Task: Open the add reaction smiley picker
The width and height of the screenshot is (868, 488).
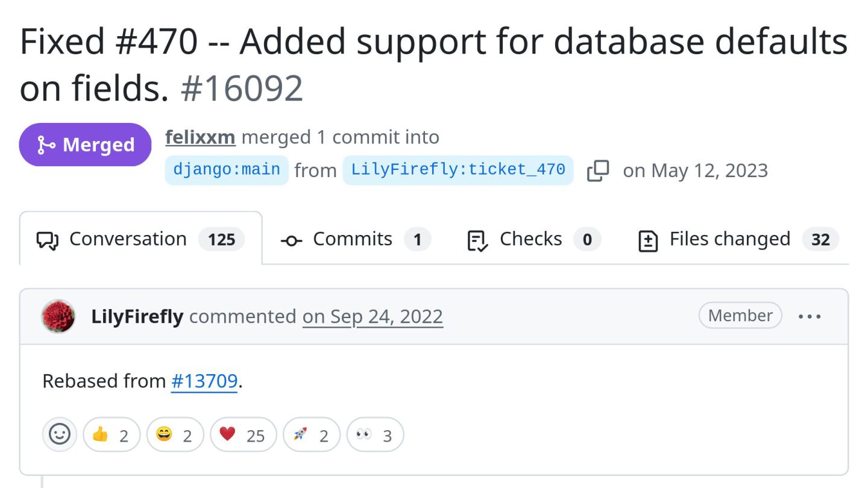Action: click(60, 434)
